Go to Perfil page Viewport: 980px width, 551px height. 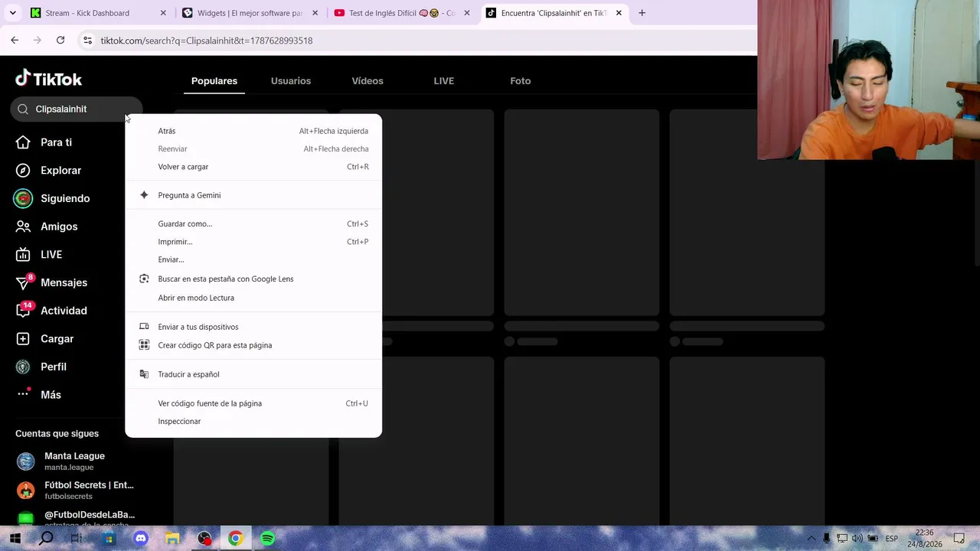pos(42,367)
